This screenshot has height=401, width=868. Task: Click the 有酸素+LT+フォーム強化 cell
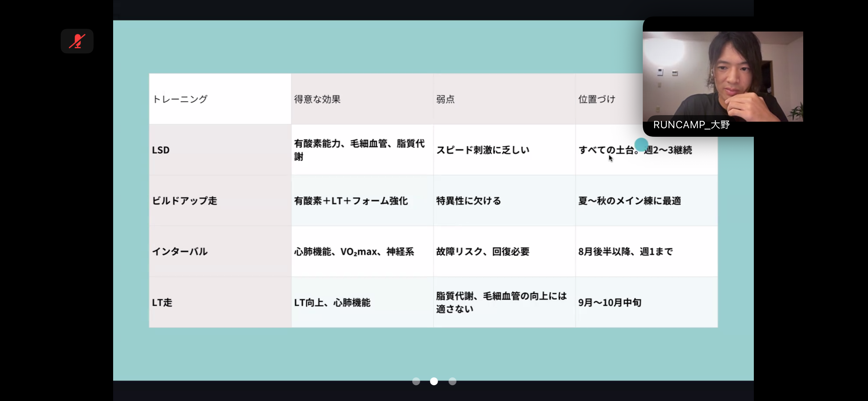point(351,201)
